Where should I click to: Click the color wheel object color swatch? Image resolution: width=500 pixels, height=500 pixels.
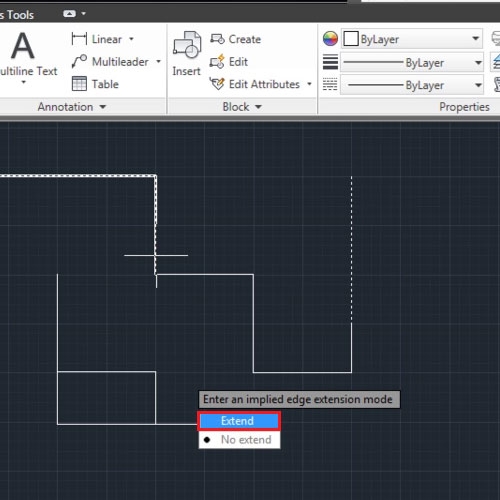(330, 39)
